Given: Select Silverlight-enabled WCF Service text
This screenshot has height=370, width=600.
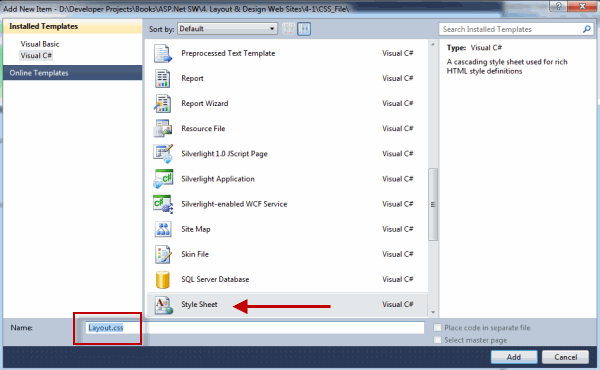Looking at the screenshot, I should click(x=234, y=204).
